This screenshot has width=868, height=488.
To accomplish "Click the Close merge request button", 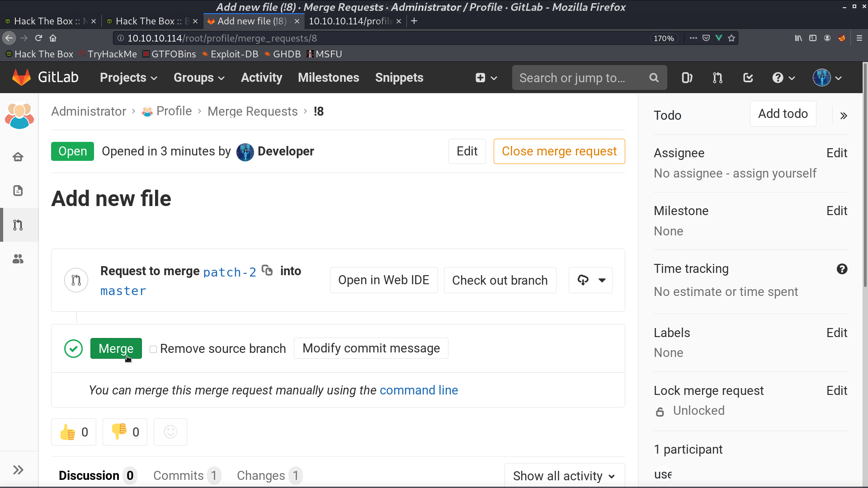I will pyautogui.click(x=559, y=151).
